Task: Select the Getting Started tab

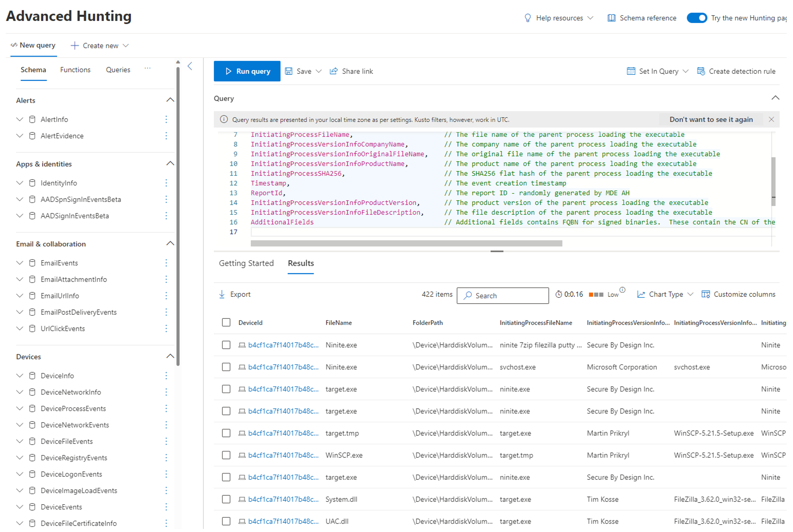Action: coord(246,264)
